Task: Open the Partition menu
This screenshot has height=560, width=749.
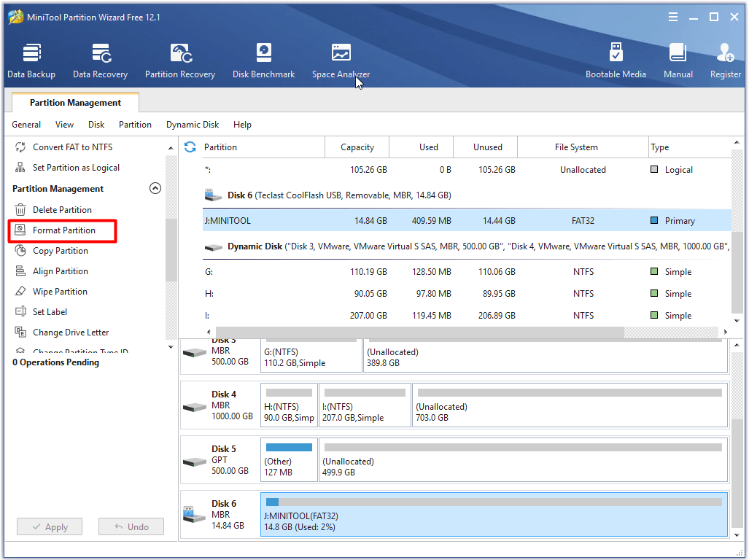Action: [x=135, y=125]
